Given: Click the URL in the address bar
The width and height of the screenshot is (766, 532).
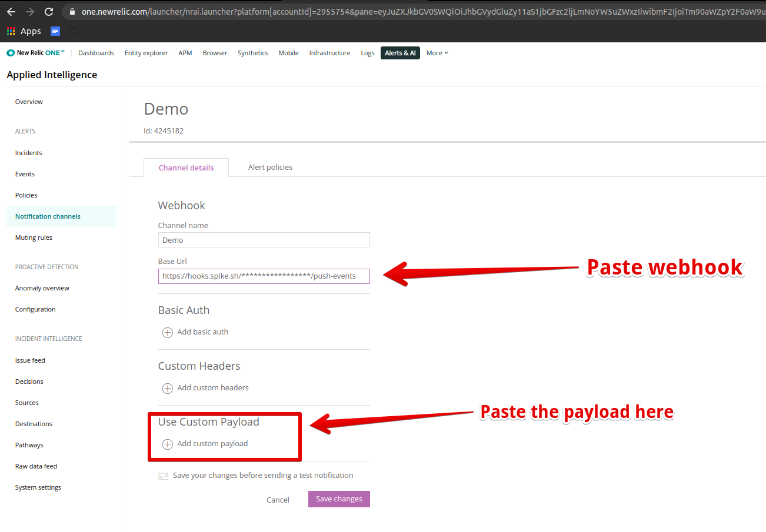Looking at the screenshot, I should click(x=424, y=12).
